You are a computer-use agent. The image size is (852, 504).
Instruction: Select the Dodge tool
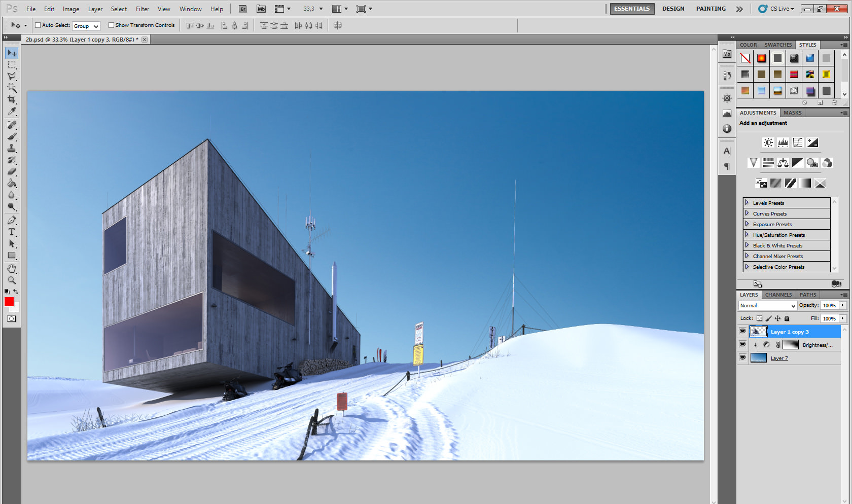[x=12, y=206]
